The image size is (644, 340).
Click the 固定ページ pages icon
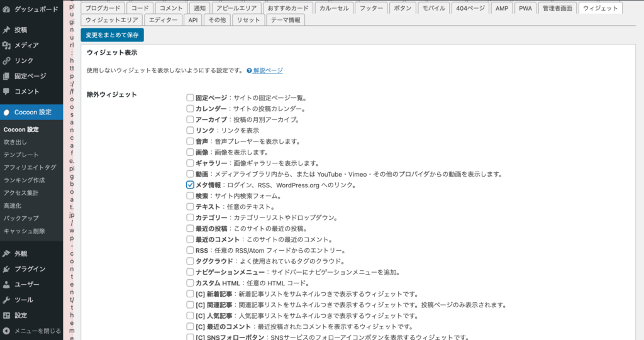6,76
